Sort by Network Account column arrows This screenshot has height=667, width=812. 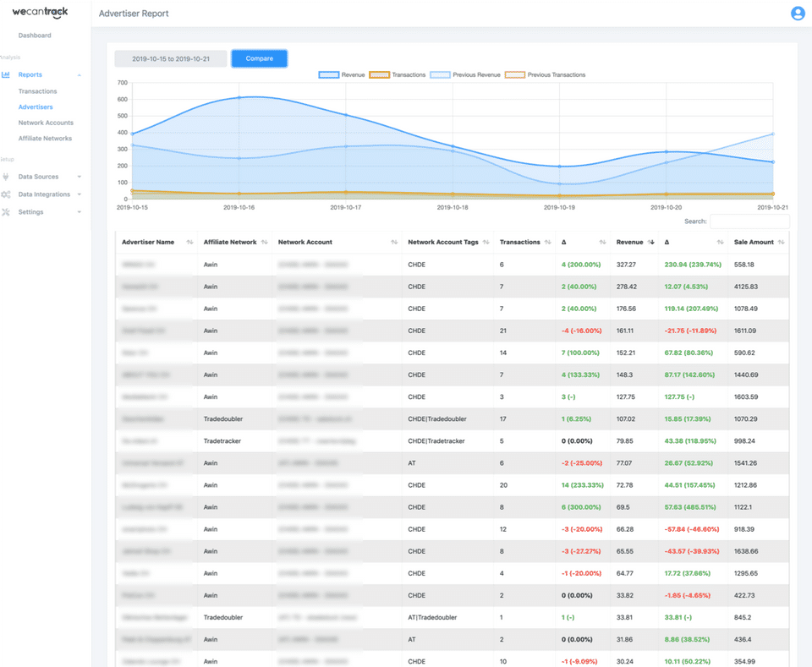click(394, 242)
